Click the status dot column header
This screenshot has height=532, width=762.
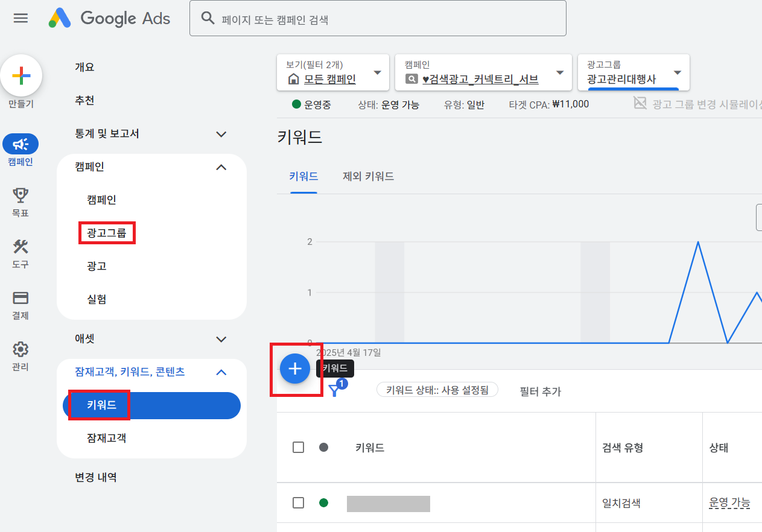323,447
